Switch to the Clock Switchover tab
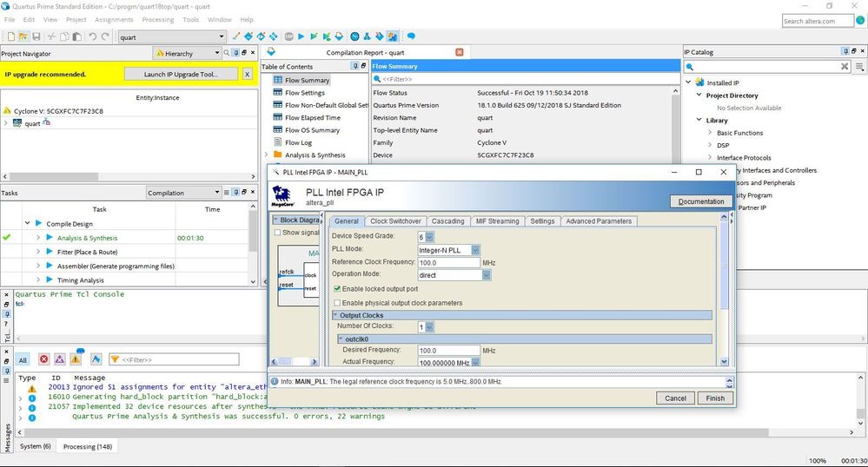The width and height of the screenshot is (868, 467). (x=395, y=221)
